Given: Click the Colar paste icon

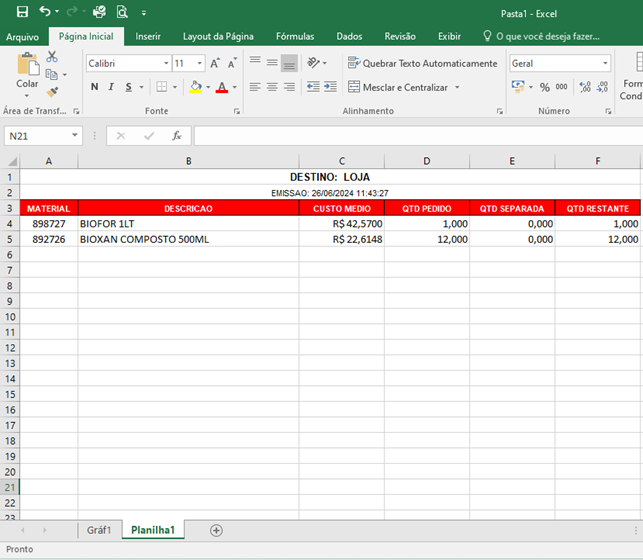Looking at the screenshot, I should (27, 65).
